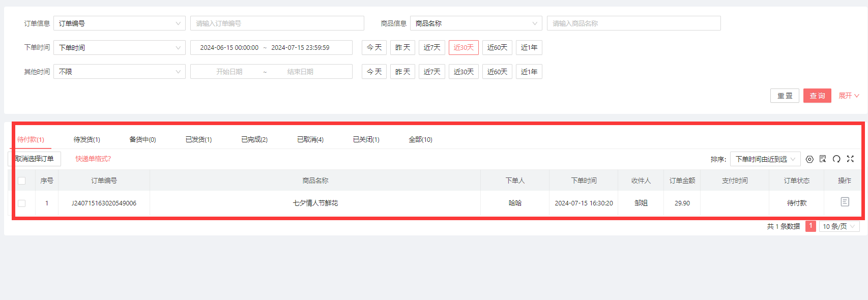The image size is (868, 300).
Task: Open the 订单编号 order info dropdown
Action: point(120,23)
